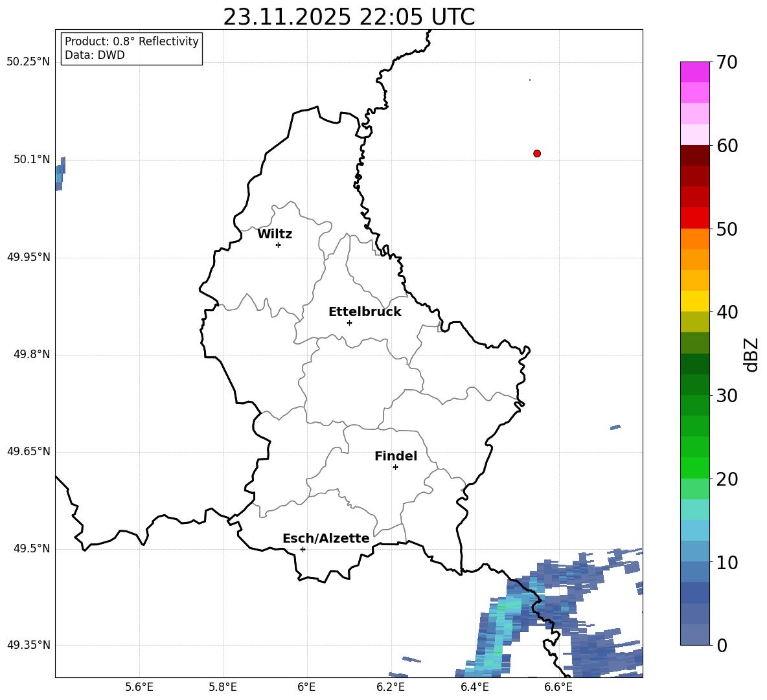Click the 6°E longitude label
Screen dimensions: 767x700
click(306, 687)
